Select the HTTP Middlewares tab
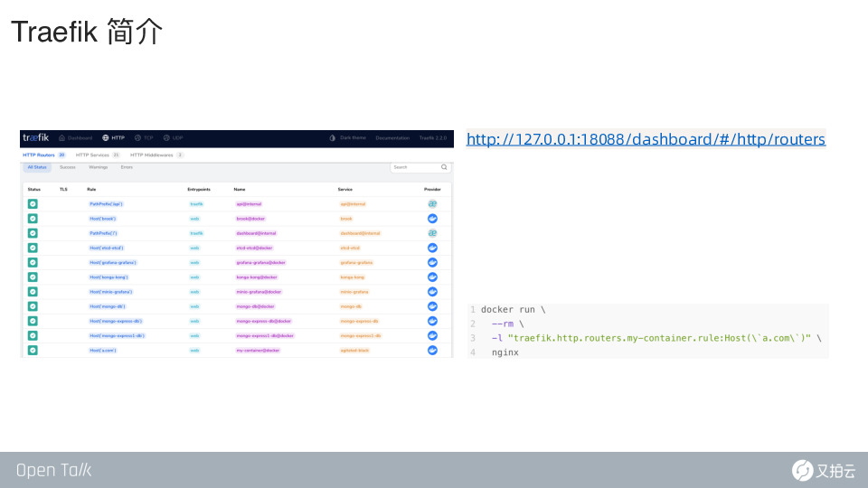The image size is (868, 488). (x=156, y=155)
